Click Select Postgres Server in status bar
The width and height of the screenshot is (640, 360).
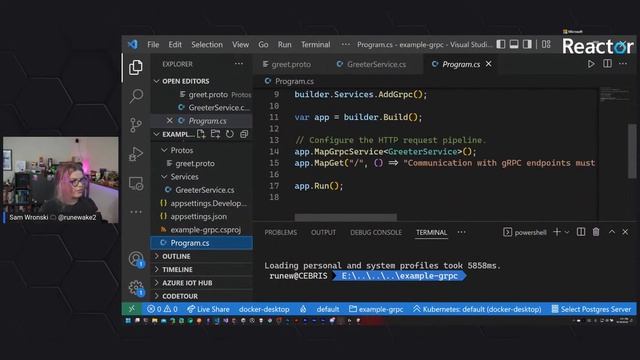(x=591, y=309)
